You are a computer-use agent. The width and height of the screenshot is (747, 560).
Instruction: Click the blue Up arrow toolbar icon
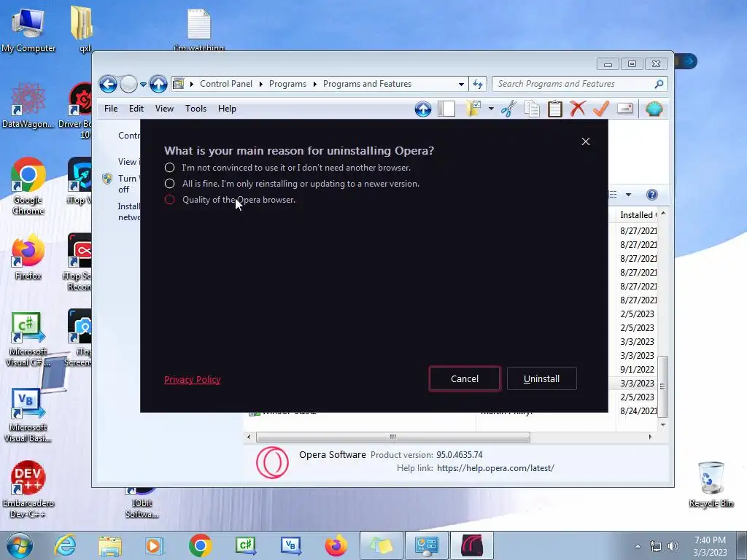[x=423, y=109]
